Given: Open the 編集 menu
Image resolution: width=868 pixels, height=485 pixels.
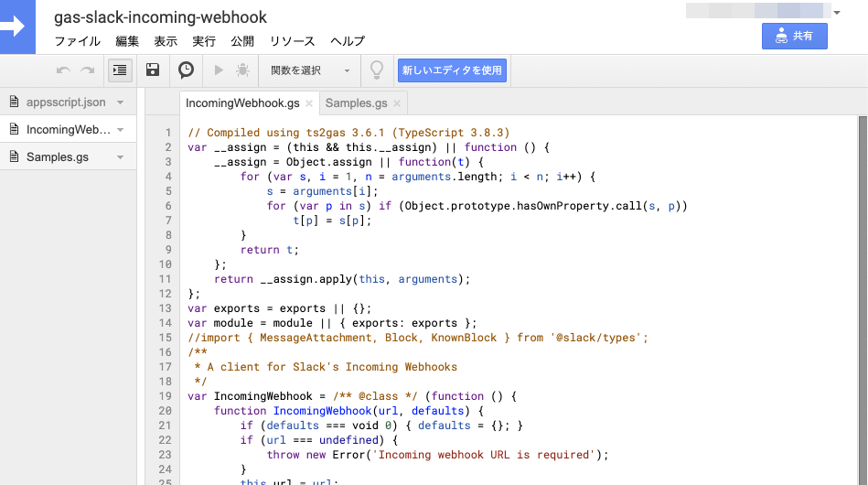Looking at the screenshot, I should pyautogui.click(x=127, y=41).
